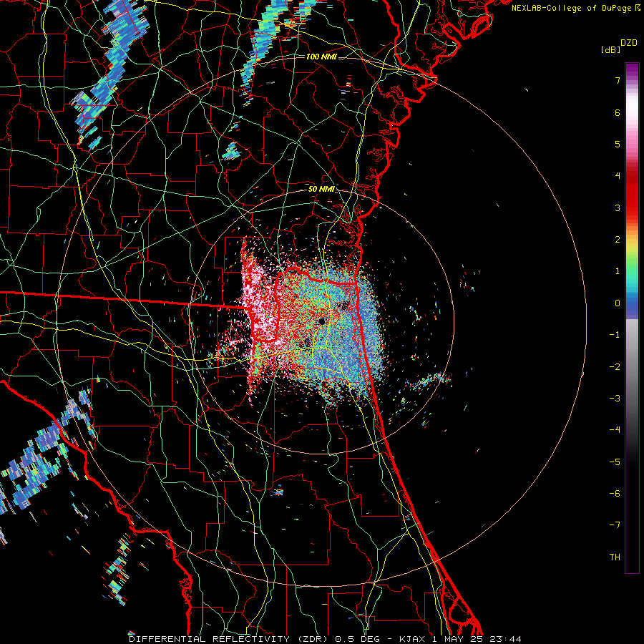This screenshot has width=644, height=644.
Task: Click the 1 MAY 25 date text
Action: [458, 639]
